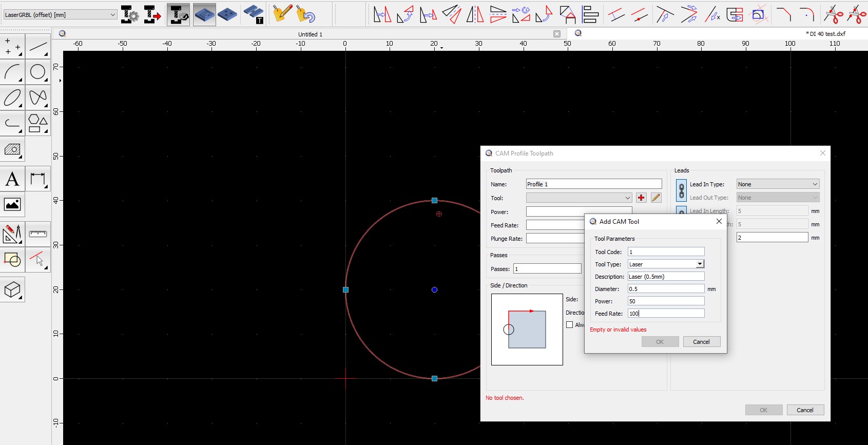The width and height of the screenshot is (868, 445).
Task: Click the Power field showing 50
Action: click(x=666, y=301)
